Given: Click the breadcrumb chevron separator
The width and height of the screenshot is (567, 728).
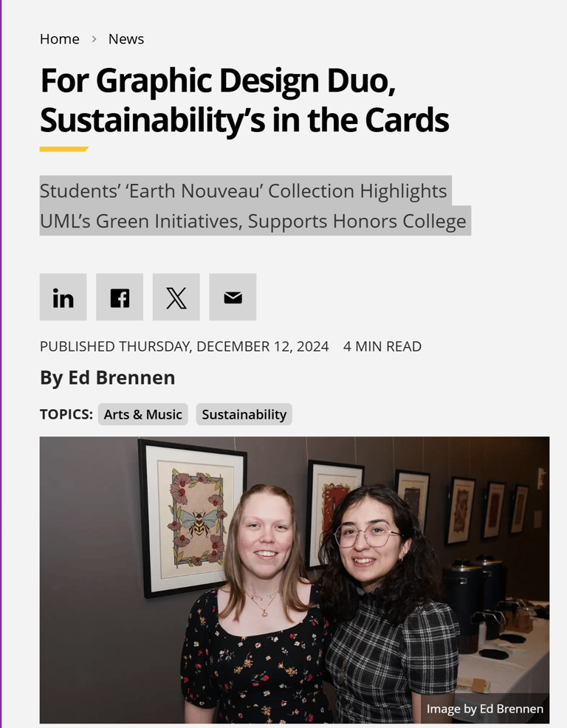Looking at the screenshot, I should [x=94, y=39].
